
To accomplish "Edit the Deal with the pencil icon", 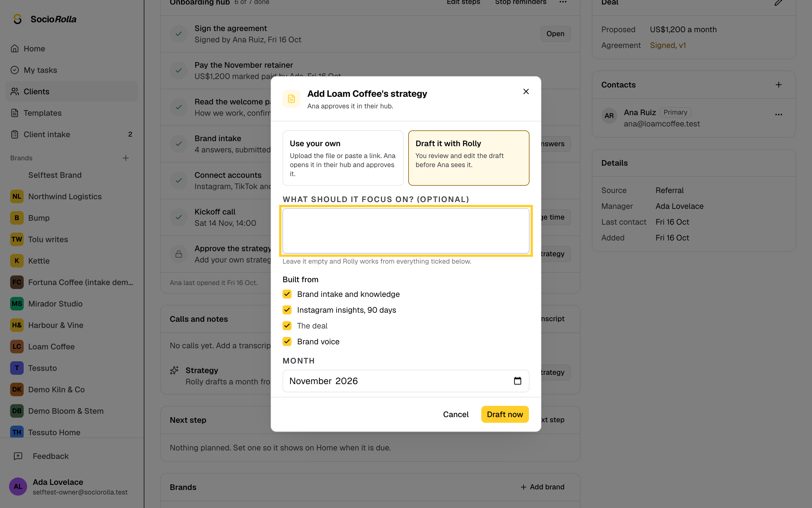I will click(778, 3).
